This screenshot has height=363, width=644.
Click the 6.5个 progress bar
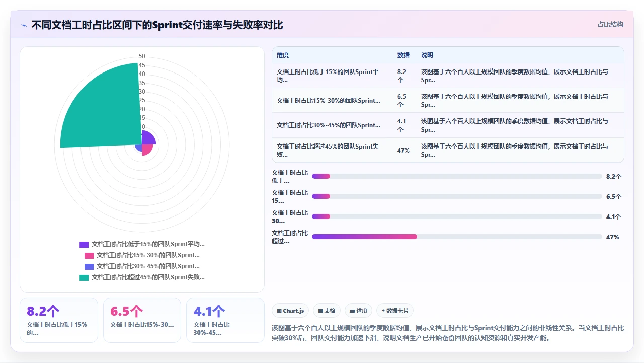coord(457,196)
